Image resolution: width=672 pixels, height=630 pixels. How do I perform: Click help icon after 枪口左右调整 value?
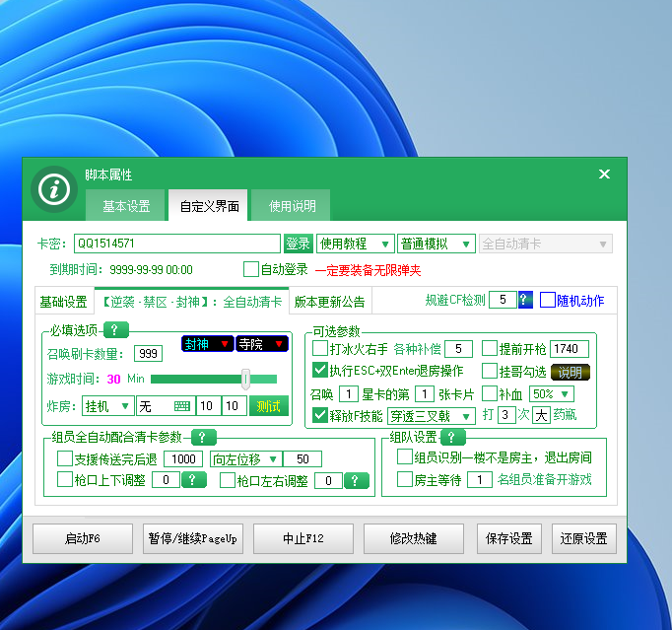[x=357, y=480]
